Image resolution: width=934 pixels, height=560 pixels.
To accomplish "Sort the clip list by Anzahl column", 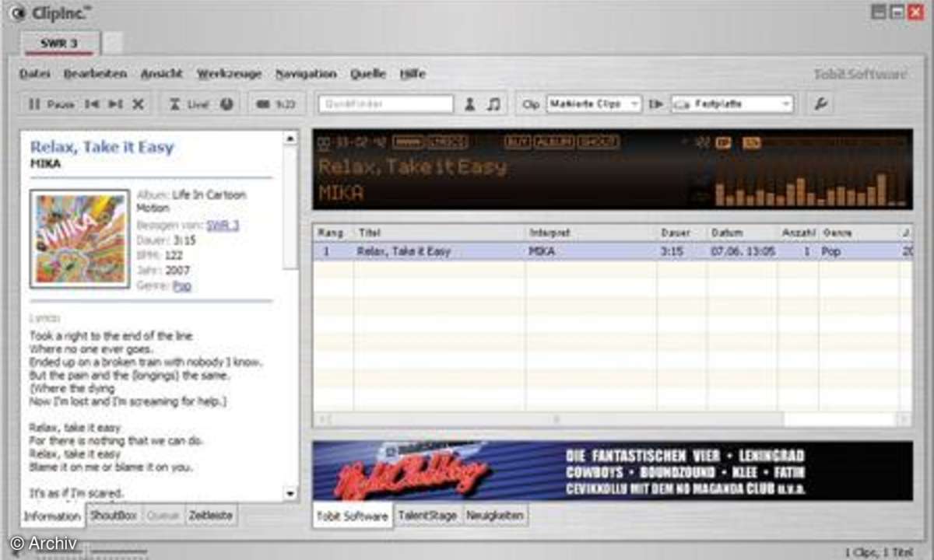I will pos(798,233).
